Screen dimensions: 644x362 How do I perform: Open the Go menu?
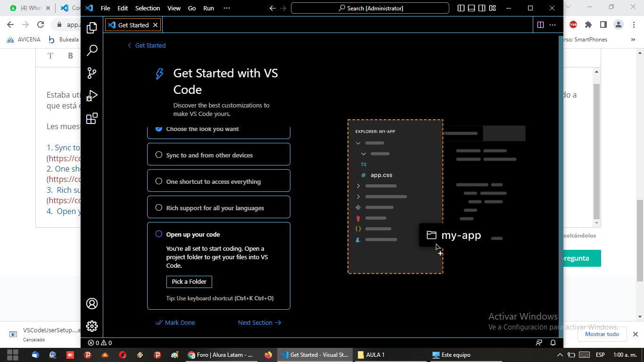tap(192, 8)
